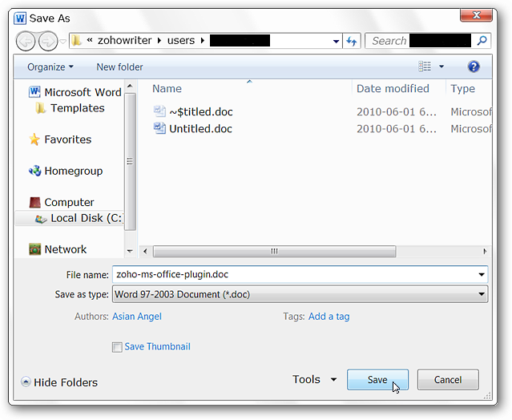The width and height of the screenshot is (512, 420).
Task: Click the folder icon in address bar
Action: 77,41
